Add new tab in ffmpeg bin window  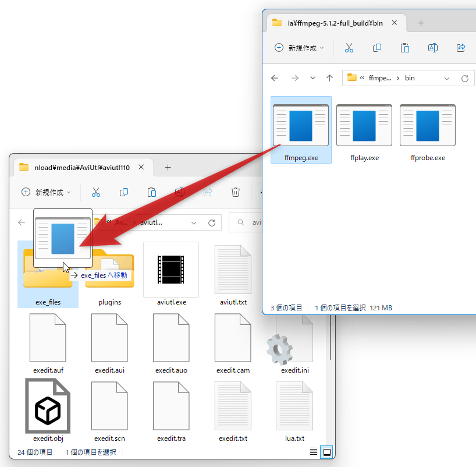coord(421,23)
